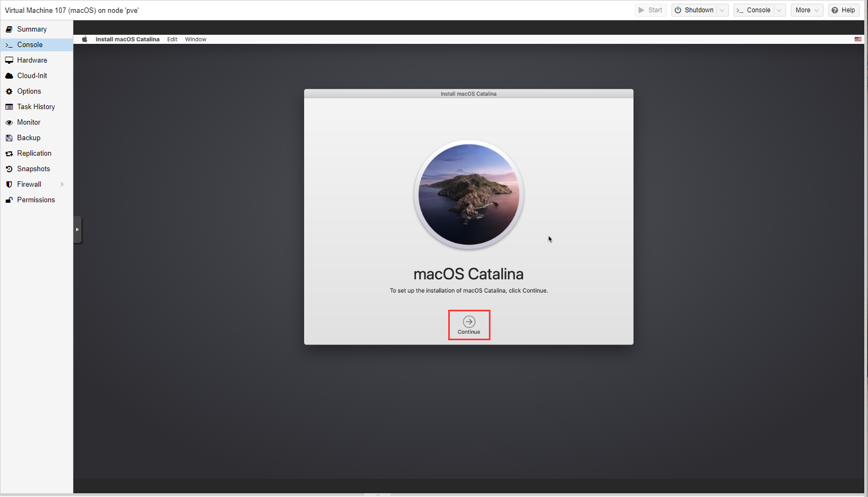Go to Hardware settings
Screen dimensions: 868x497
(x=32, y=60)
